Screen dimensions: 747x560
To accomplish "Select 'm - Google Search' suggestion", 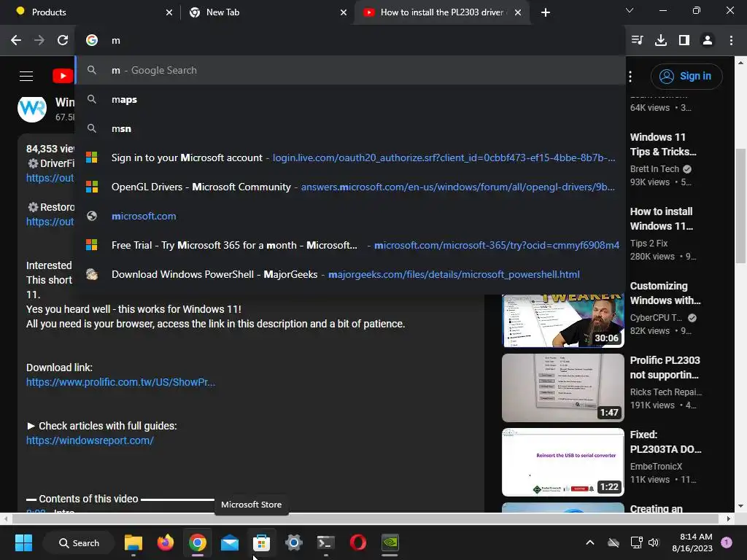I will 350,70.
